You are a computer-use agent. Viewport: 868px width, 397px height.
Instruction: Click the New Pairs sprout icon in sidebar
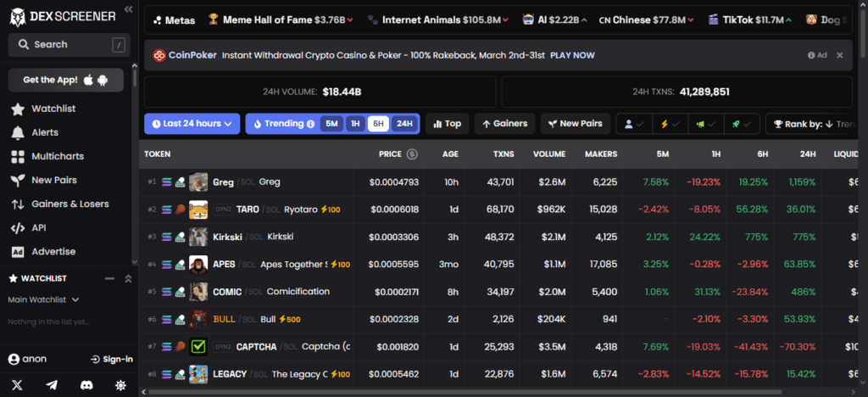[x=18, y=180]
